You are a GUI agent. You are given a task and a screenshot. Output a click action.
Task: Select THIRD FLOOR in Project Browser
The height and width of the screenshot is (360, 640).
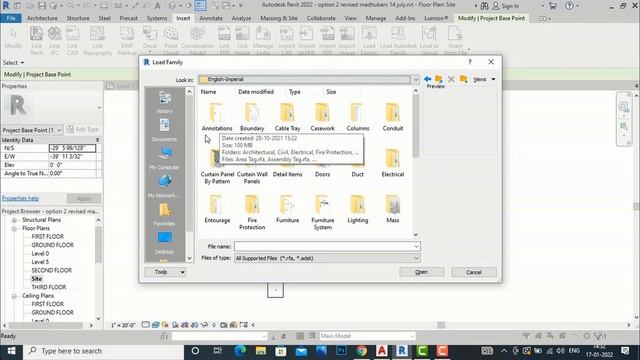[x=49, y=287]
